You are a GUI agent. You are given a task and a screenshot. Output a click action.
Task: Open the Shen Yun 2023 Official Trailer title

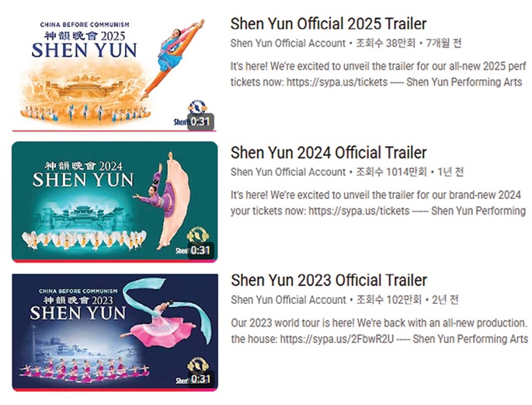tap(329, 281)
